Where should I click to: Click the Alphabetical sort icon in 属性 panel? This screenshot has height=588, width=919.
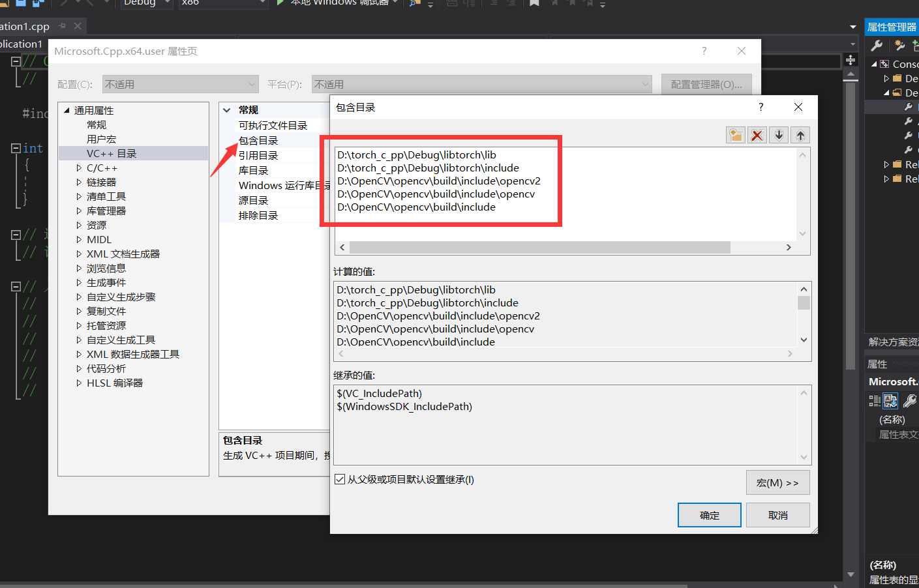tap(890, 401)
